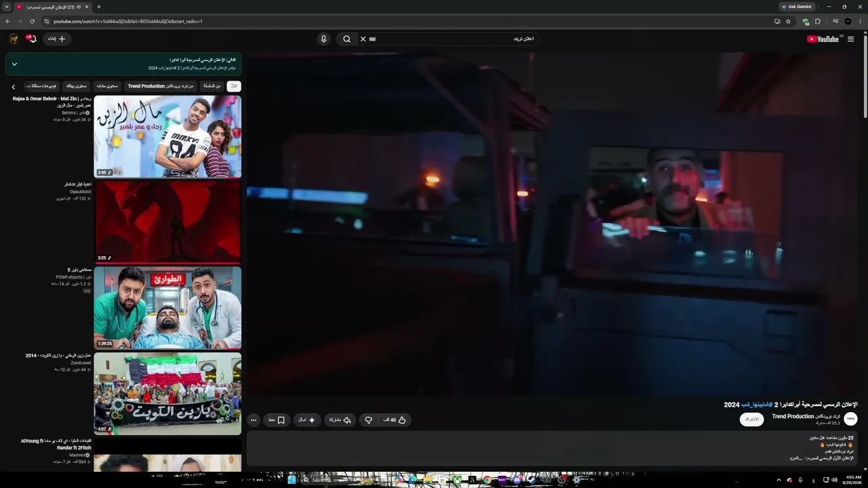Image resolution: width=868 pixels, height=488 pixels.
Task: Bookmark this page with the star icon
Action: (x=788, y=21)
